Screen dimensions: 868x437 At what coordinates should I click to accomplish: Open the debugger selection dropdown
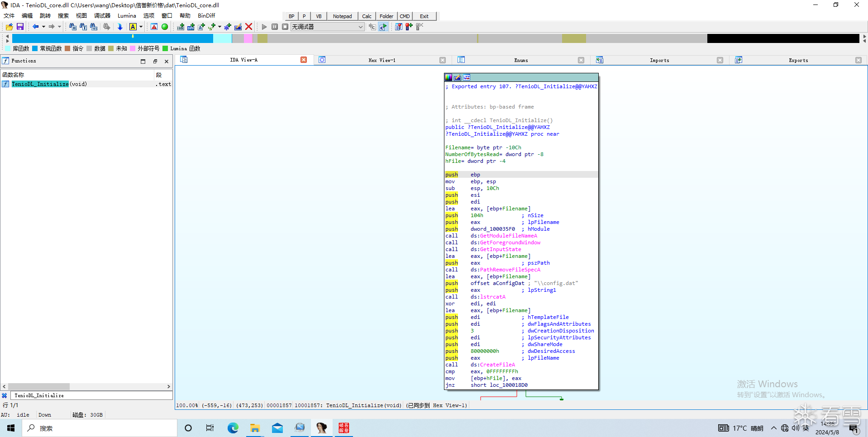[327, 27]
